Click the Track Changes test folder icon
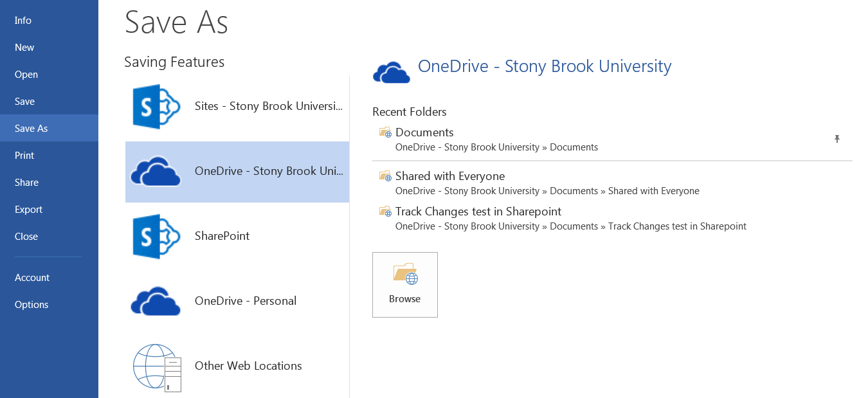 385,212
